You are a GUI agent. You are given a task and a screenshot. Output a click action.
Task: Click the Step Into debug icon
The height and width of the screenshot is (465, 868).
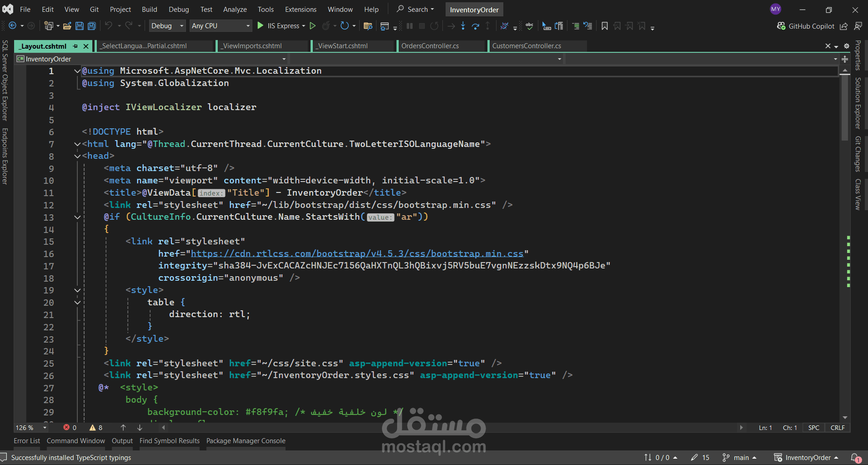point(463,26)
